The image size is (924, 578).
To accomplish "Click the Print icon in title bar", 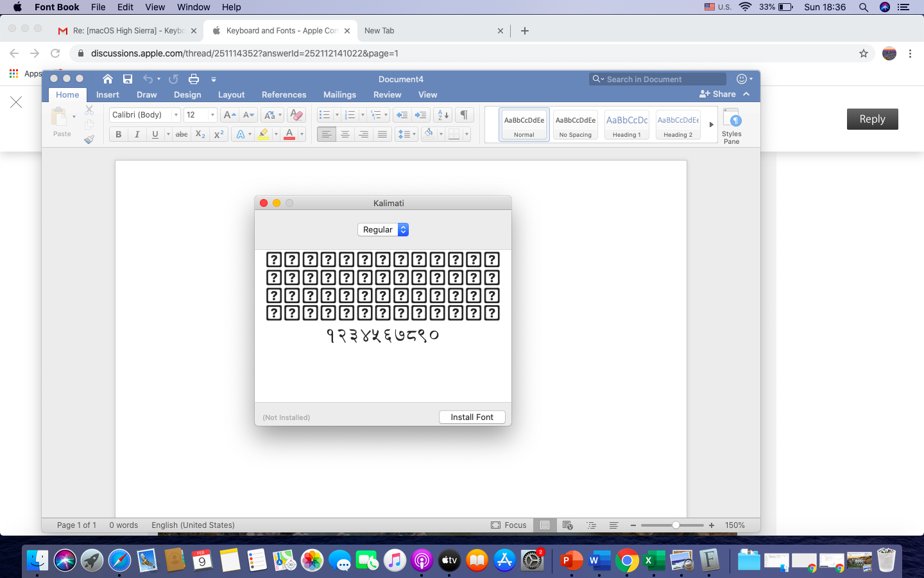I will (x=194, y=79).
